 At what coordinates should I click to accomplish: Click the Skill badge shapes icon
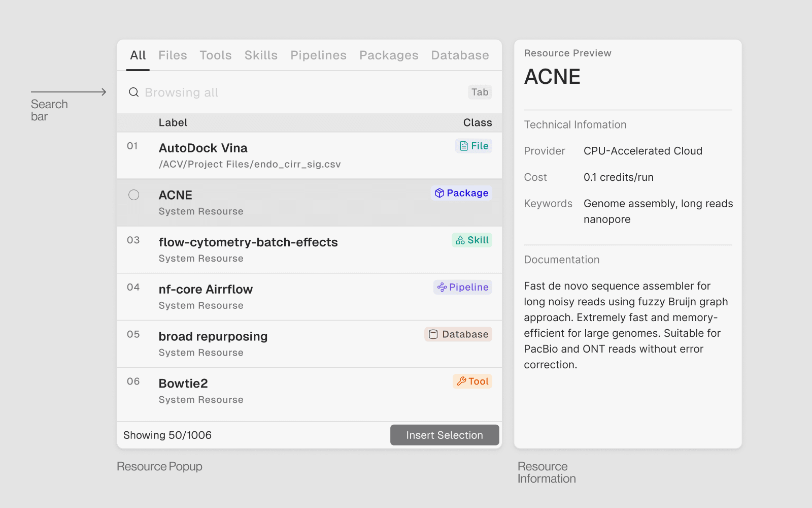[x=460, y=240]
